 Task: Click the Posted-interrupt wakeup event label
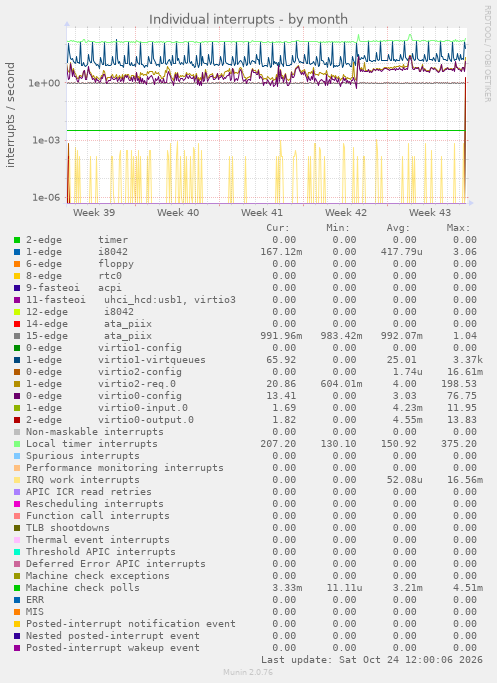(112, 648)
